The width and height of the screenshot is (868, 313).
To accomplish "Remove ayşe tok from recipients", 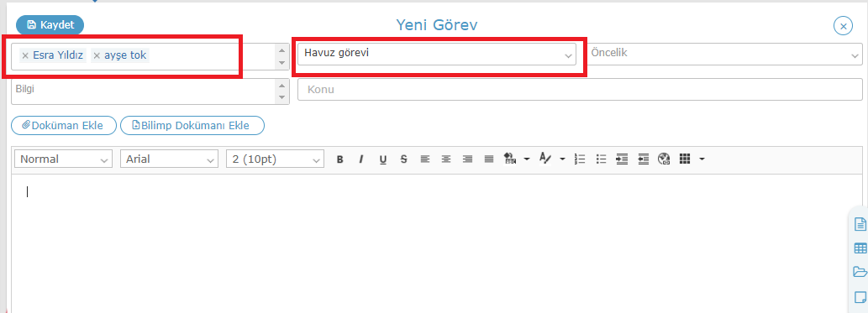I will pos(97,55).
